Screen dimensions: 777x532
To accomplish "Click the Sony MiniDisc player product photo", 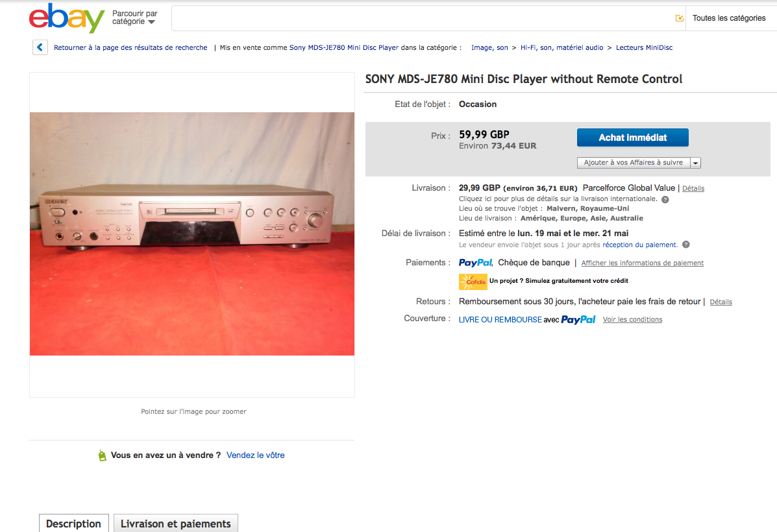I will pos(192,234).
